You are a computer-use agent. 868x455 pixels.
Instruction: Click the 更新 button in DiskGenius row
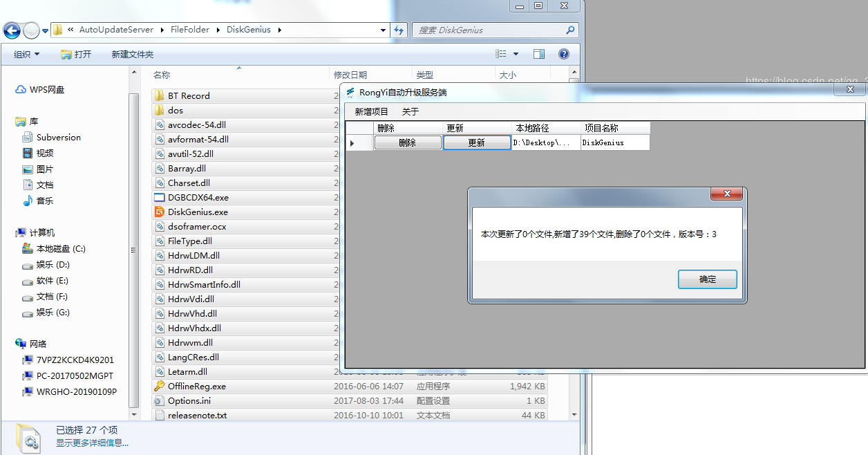click(477, 142)
